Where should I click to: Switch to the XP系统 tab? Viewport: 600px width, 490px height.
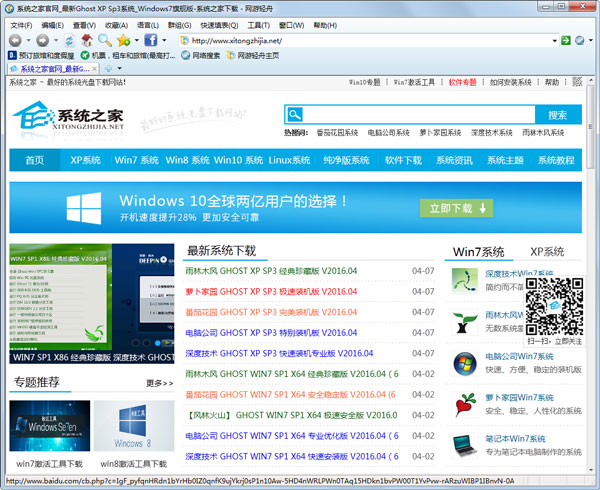pos(546,251)
